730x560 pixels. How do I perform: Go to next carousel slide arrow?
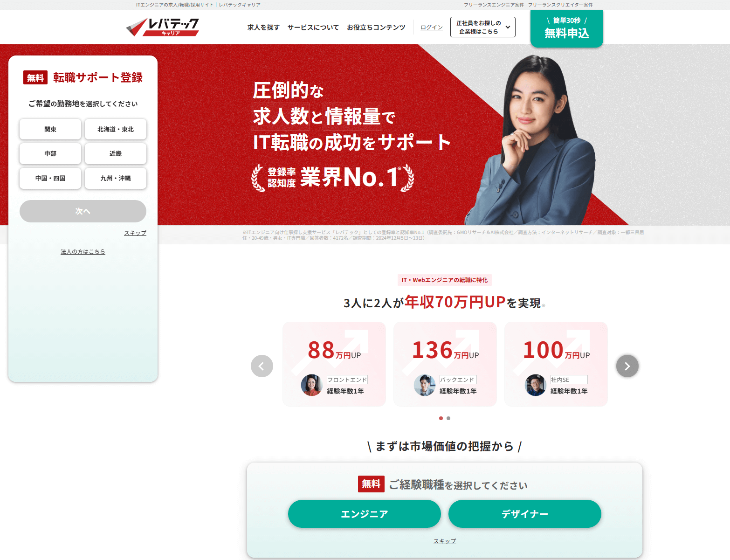point(627,366)
